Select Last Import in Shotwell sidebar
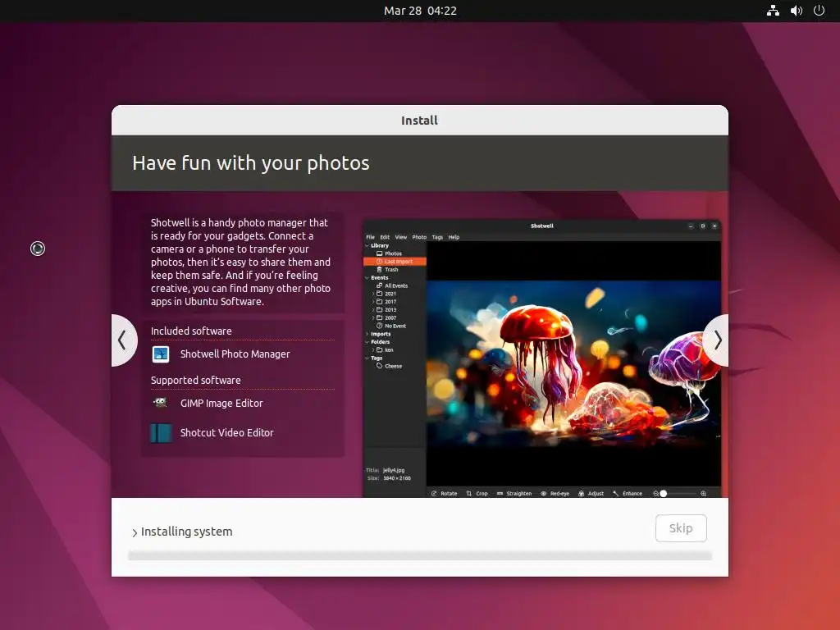 tap(395, 262)
